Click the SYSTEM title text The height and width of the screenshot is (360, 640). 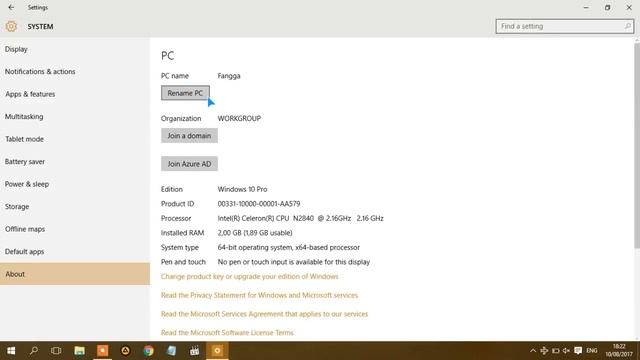40,27
